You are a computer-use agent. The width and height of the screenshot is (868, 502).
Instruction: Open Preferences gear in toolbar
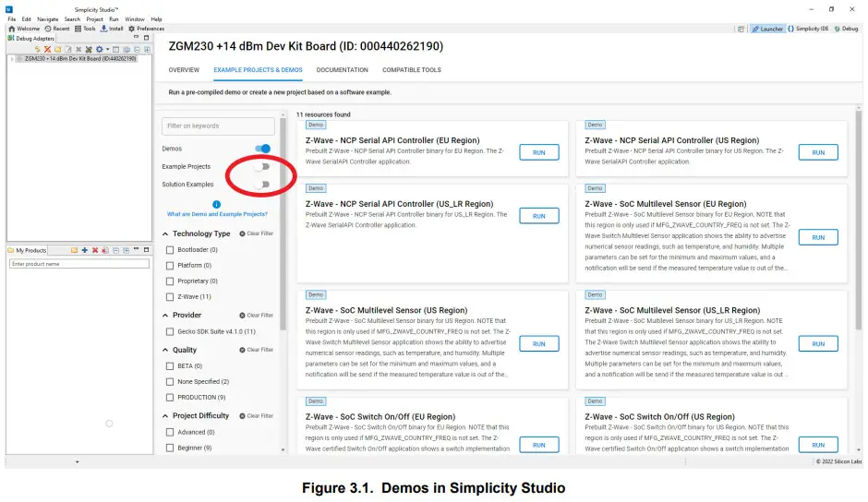point(146,29)
